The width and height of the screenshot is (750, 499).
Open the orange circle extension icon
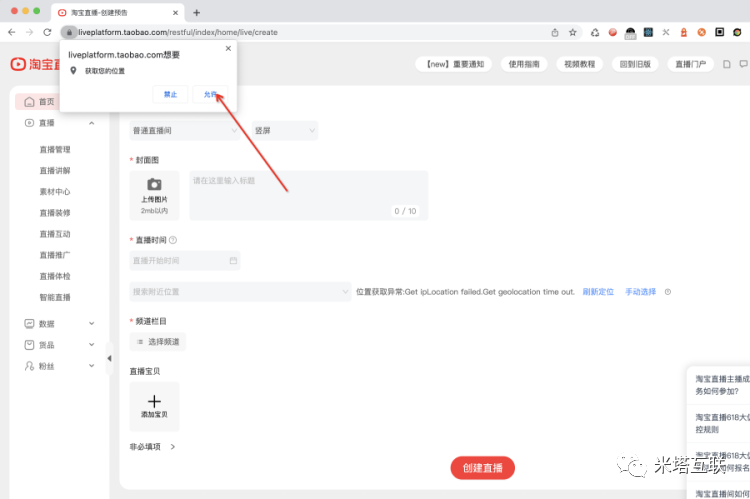pos(702,33)
